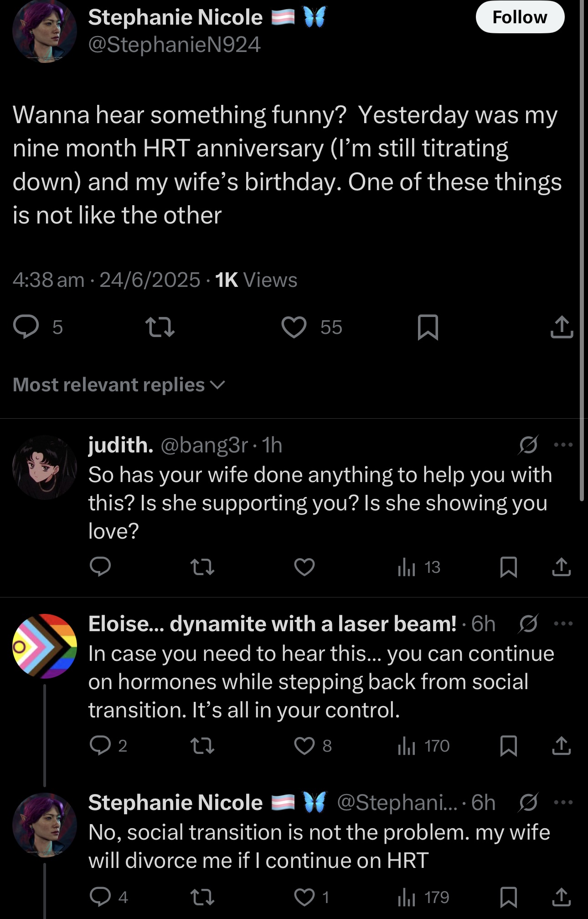Open more options on judith's reply
Viewport: 588px width, 919px height.
[x=563, y=444]
